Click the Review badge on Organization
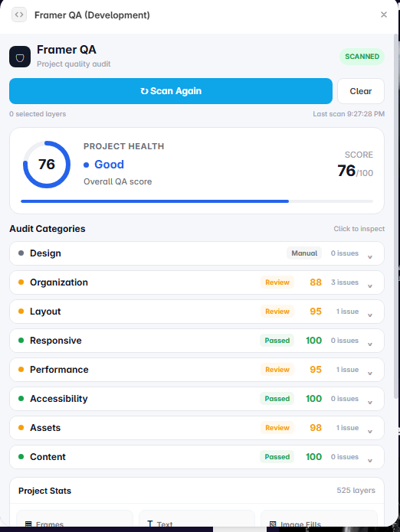The width and height of the screenshot is (400, 532). (277, 282)
